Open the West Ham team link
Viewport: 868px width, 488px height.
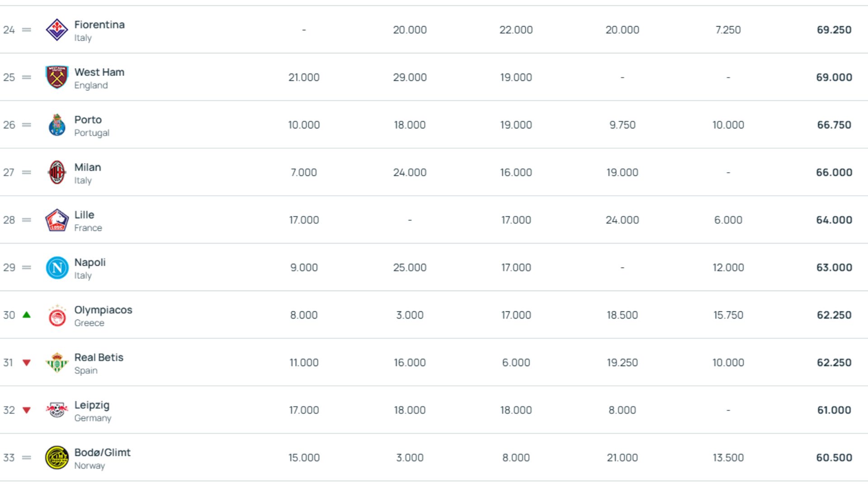click(x=99, y=72)
